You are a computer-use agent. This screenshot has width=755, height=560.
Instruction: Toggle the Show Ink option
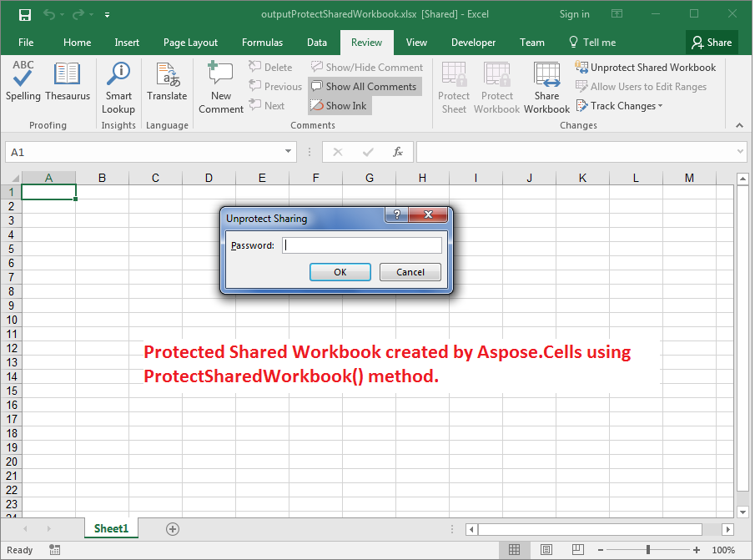click(339, 106)
